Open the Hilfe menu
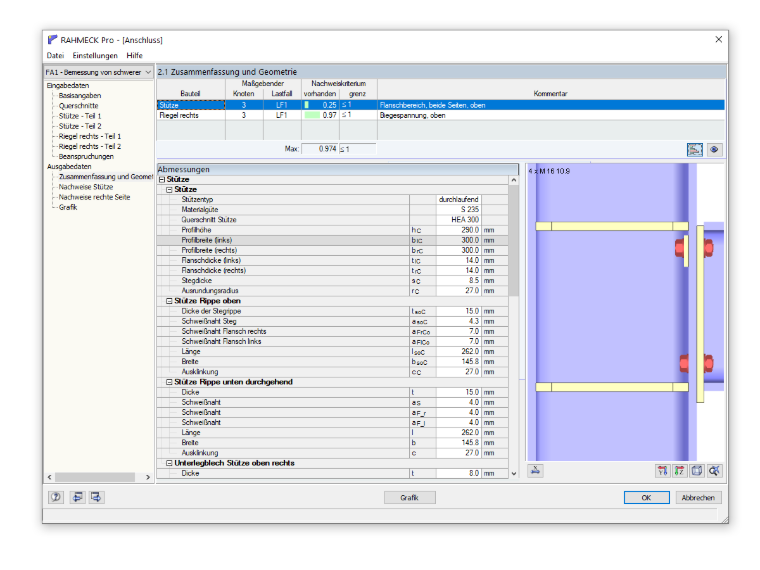Screen dimensions: 760x570 click(x=135, y=55)
